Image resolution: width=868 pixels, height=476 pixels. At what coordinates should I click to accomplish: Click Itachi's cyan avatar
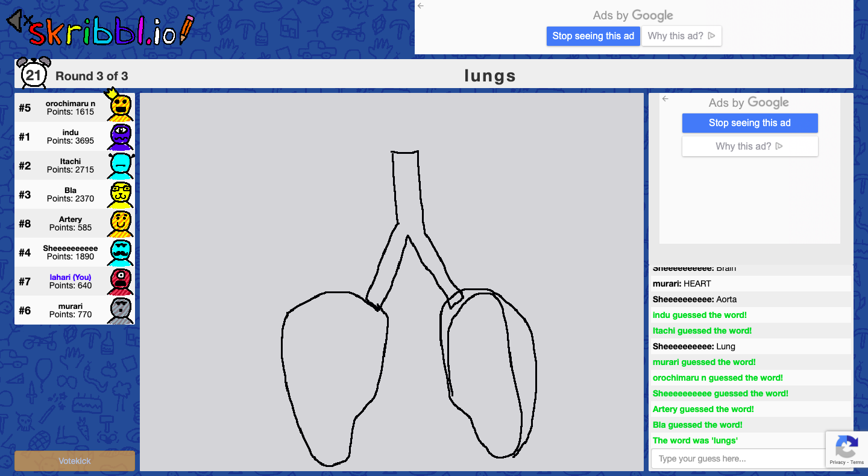click(x=121, y=165)
